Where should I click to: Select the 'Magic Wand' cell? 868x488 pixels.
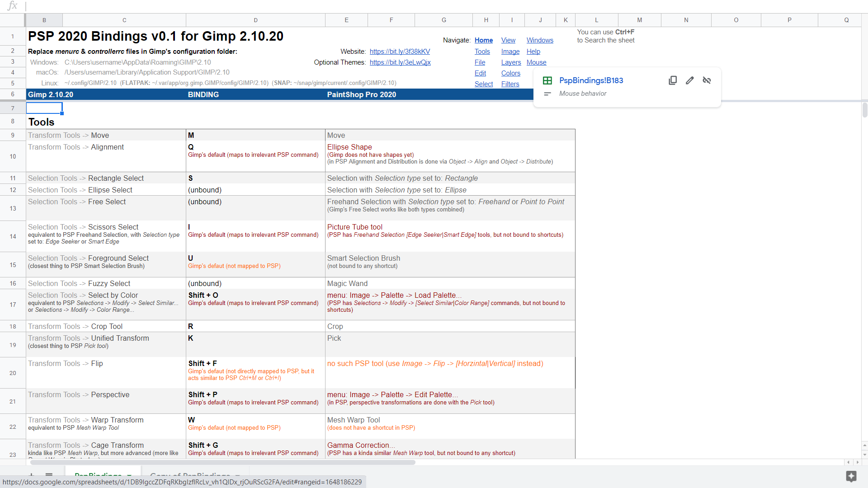point(450,283)
